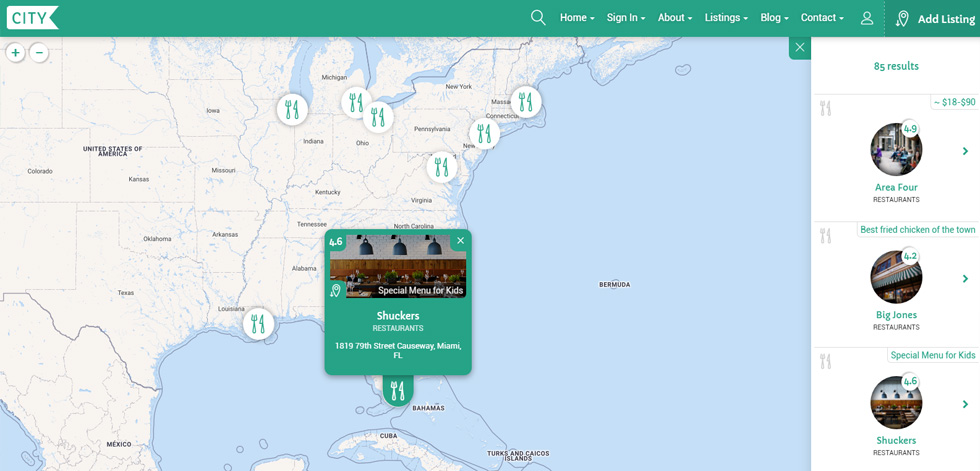980x471 pixels.
Task: Open Area Four with its arrow chevron
Action: (966, 151)
